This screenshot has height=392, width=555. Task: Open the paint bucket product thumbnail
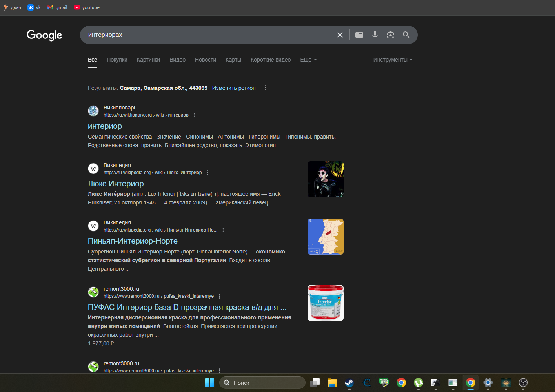pyautogui.click(x=326, y=303)
